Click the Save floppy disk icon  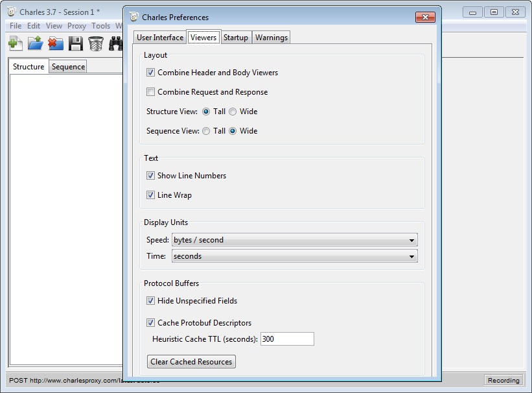coord(76,43)
